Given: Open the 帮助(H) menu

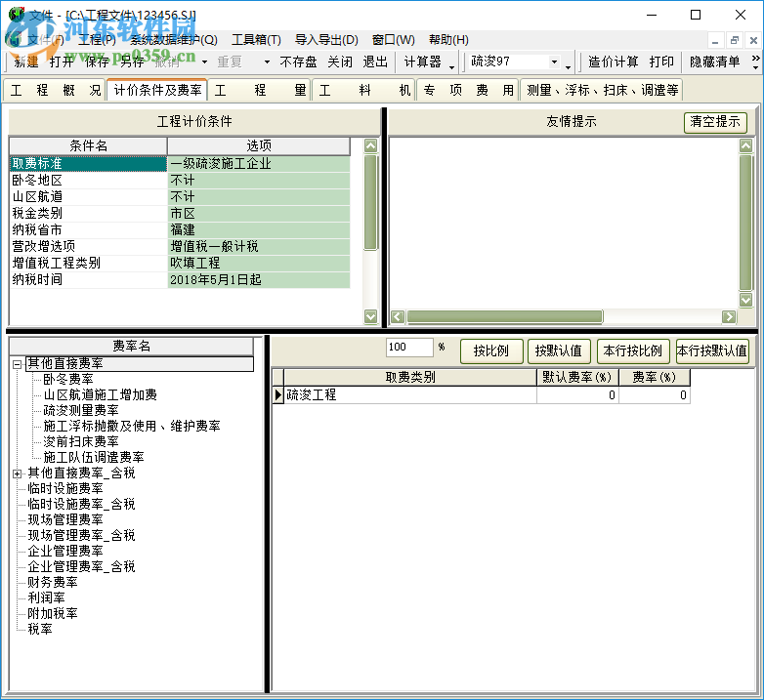Looking at the screenshot, I should [x=448, y=39].
